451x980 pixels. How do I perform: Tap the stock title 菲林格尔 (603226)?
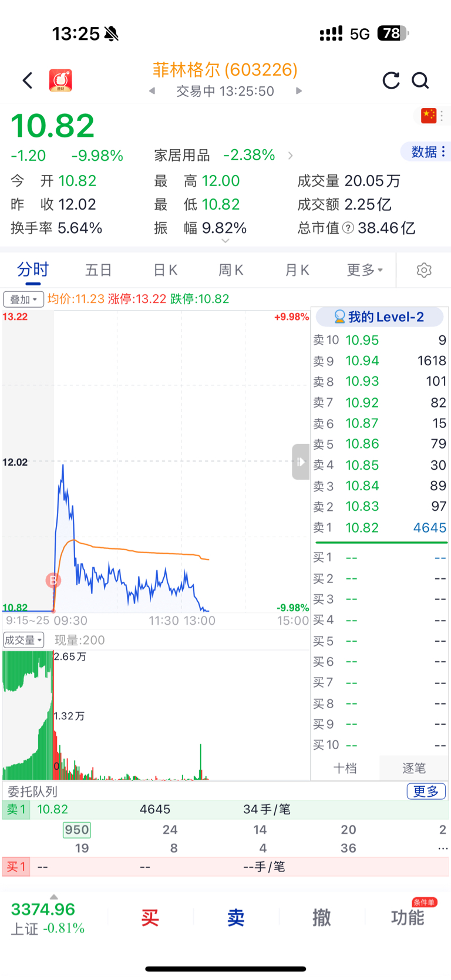(225, 70)
